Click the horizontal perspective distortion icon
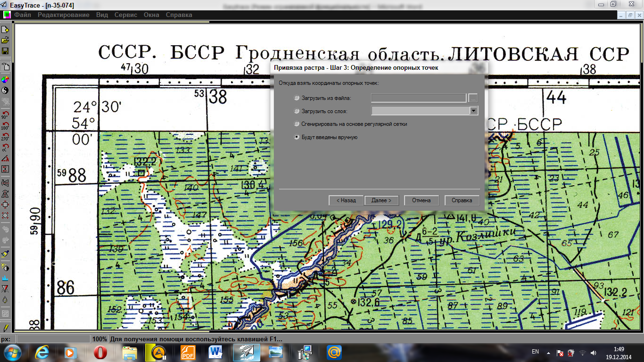Screen dimensions: 644x362 [x=5, y=182]
